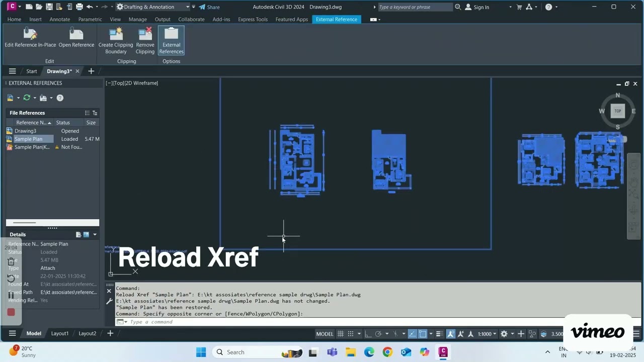Open the 1:1000 annotation scale dropdown
This screenshot has width=644, height=362.
click(x=487, y=334)
